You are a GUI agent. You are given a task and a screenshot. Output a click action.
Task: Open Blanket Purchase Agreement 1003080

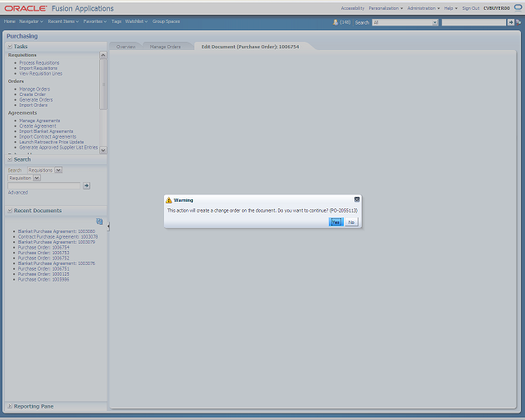tap(57, 231)
